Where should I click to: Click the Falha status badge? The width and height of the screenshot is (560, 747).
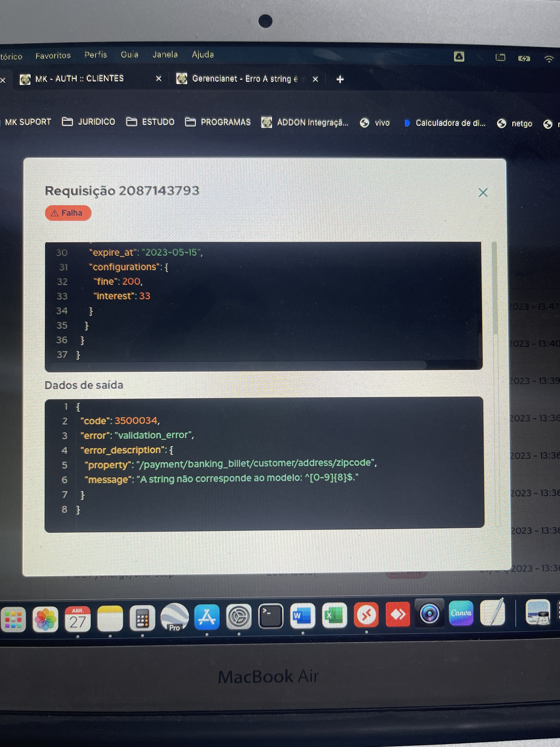point(68,213)
